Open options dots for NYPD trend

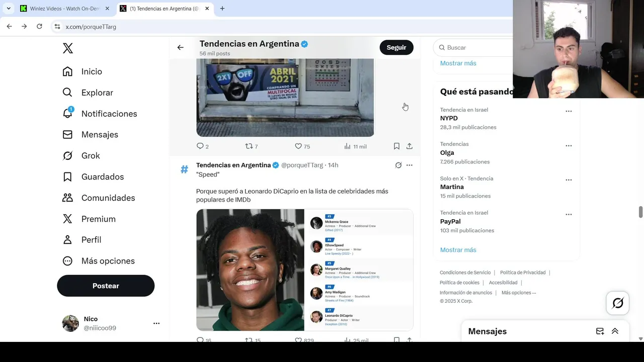569,111
